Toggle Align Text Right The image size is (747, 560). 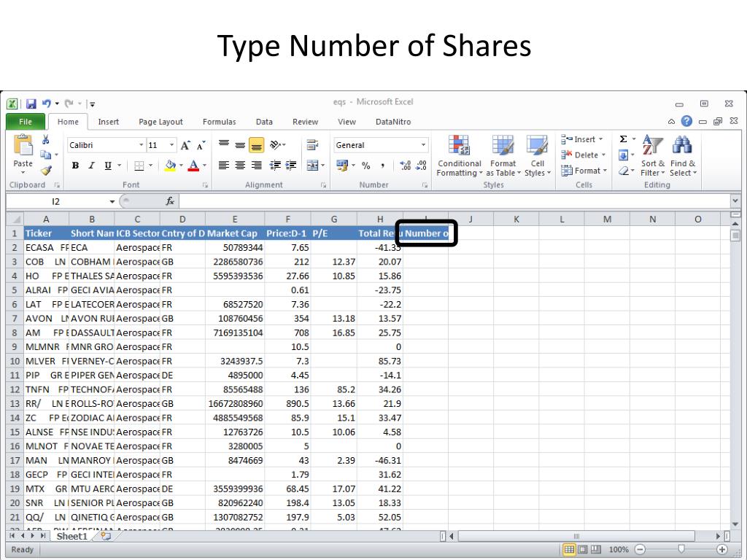click(256, 166)
